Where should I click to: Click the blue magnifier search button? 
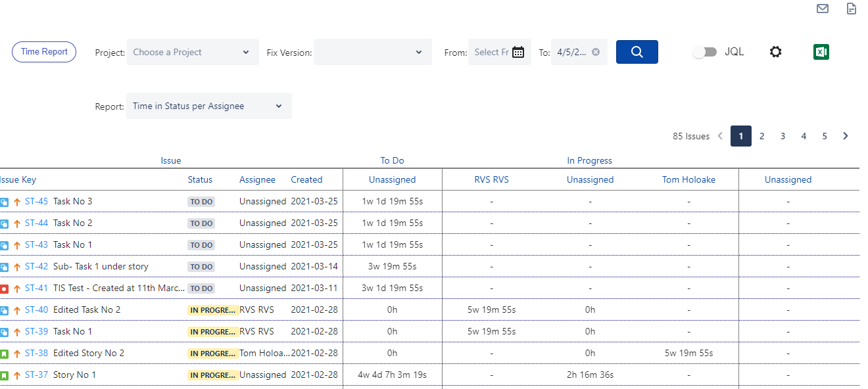coord(637,52)
